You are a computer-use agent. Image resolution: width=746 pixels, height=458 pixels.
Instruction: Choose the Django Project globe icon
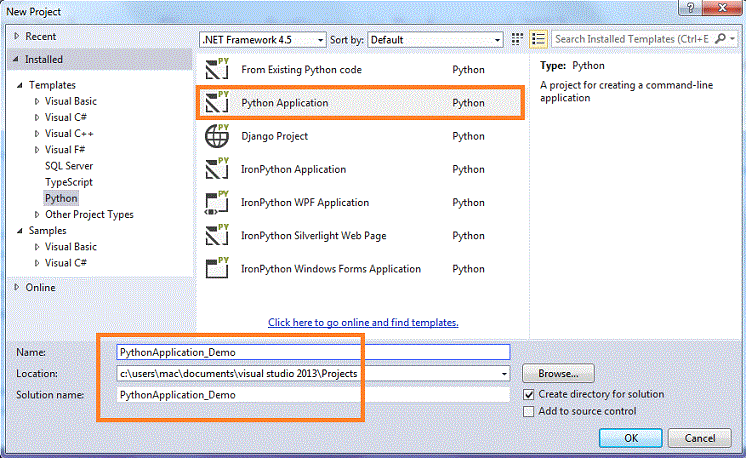(217, 136)
